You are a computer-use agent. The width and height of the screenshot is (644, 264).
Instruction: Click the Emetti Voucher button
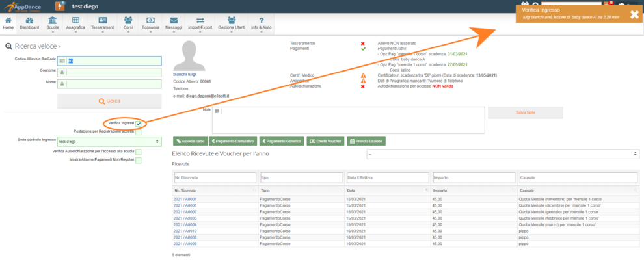coord(325,141)
